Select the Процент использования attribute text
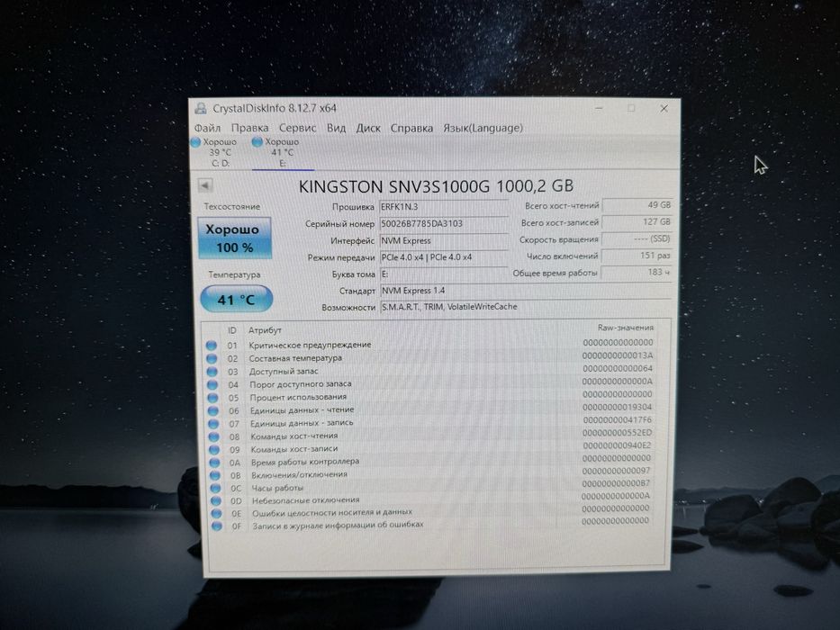The height and width of the screenshot is (630, 840). (298, 397)
